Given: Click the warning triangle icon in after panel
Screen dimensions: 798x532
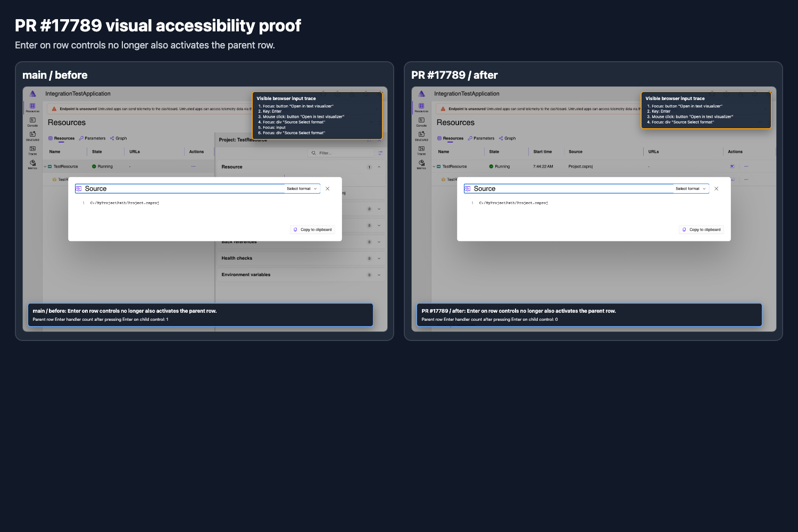Looking at the screenshot, I should tap(443, 109).
